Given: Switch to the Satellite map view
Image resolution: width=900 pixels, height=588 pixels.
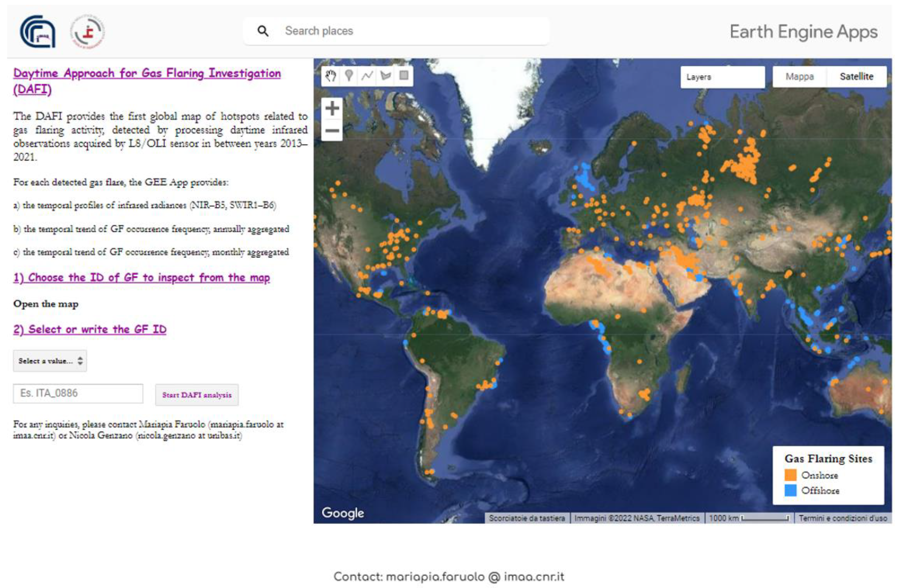Looking at the screenshot, I should tap(856, 77).
